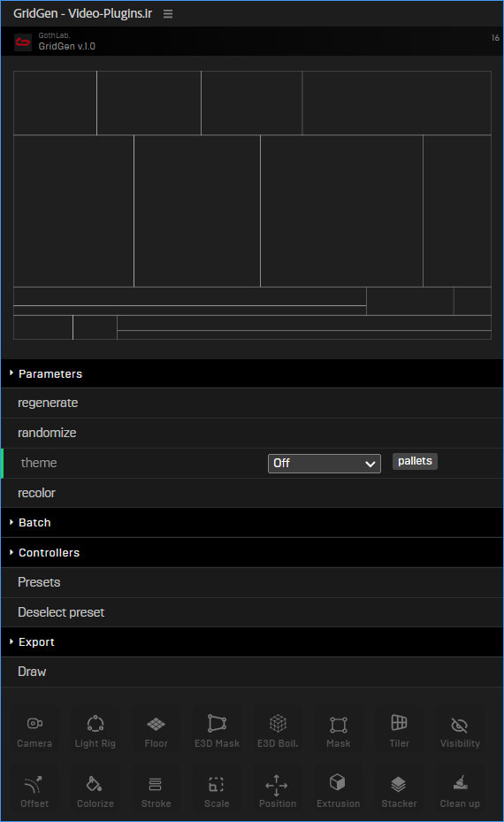Select the Light Rig tool
The image size is (504, 822).
95,724
